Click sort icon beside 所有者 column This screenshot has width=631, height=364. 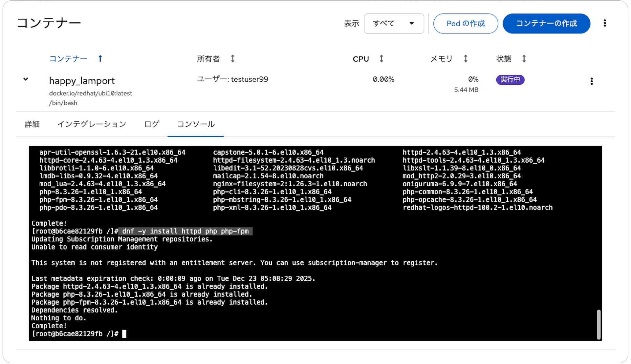click(x=232, y=59)
